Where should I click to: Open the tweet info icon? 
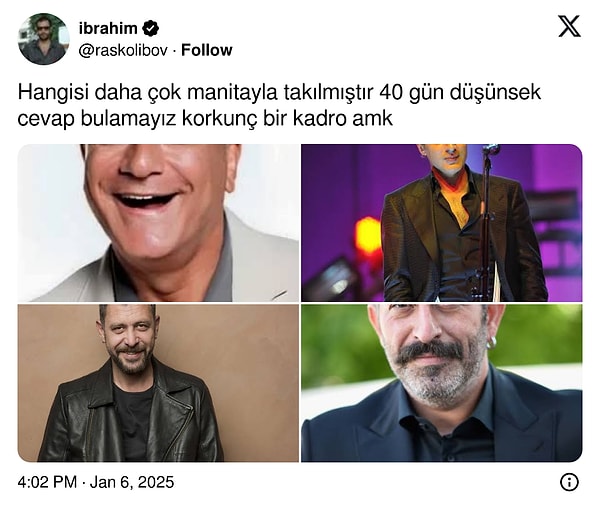(x=569, y=482)
